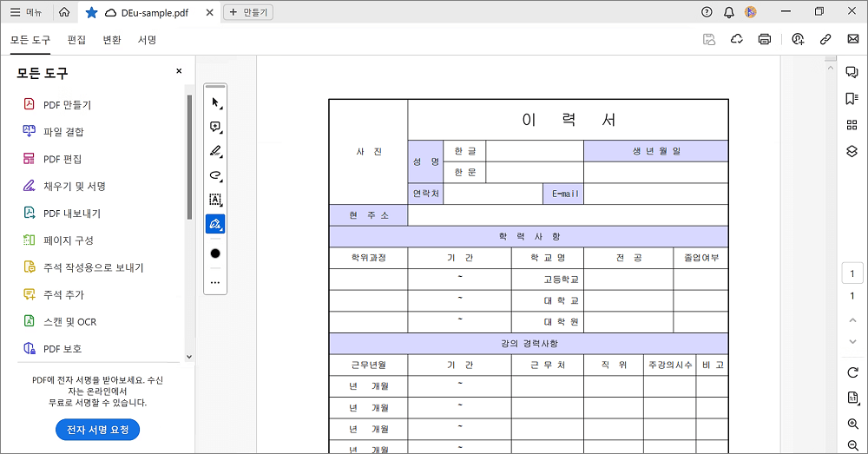Image resolution: width=868 pixels, height=454 pixels.
Task: Open the black color swatch
Action: pos(215,253)
